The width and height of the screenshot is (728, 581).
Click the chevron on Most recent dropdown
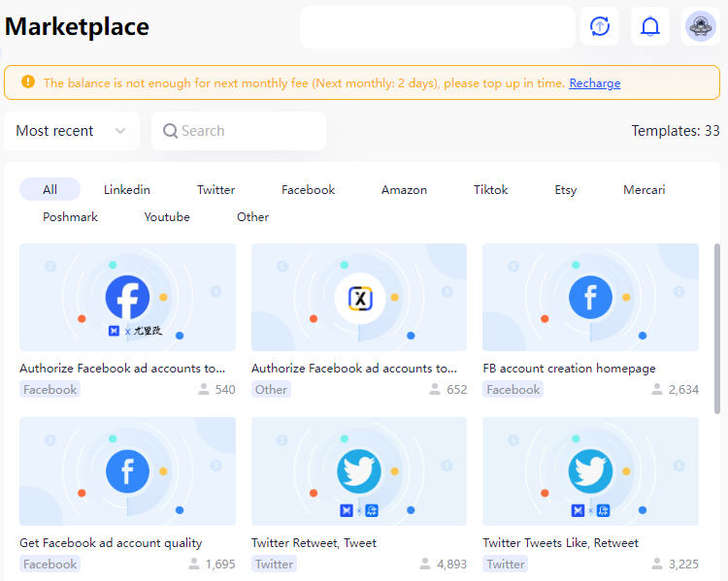[x=120, y=131]
